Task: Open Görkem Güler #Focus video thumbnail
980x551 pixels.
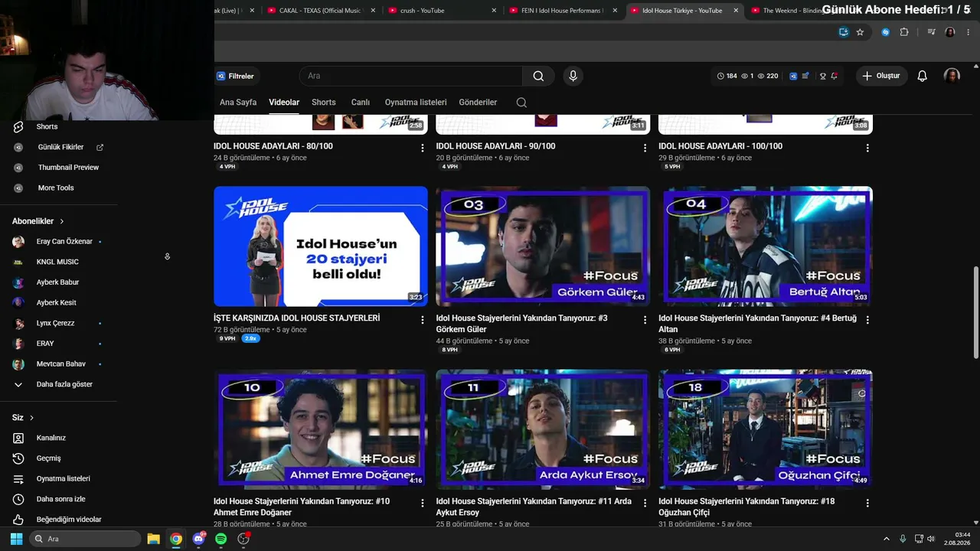Action: pos(543,246)
